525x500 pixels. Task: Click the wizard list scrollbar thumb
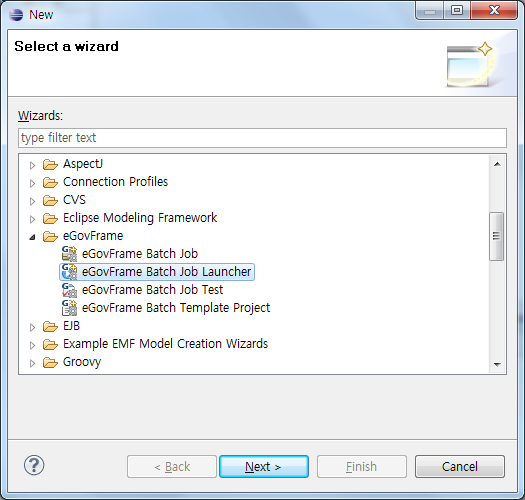pos(496,236)
